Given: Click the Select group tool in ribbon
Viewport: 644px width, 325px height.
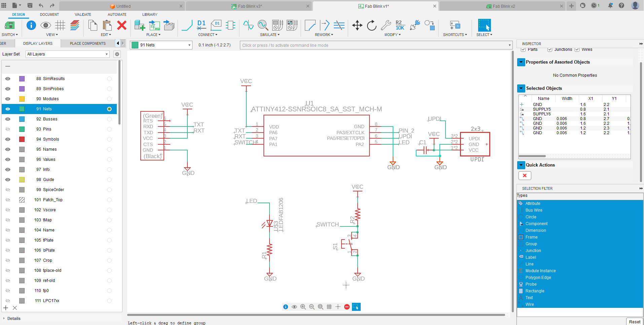Looking at the screenshot, I should pos(484,25).
